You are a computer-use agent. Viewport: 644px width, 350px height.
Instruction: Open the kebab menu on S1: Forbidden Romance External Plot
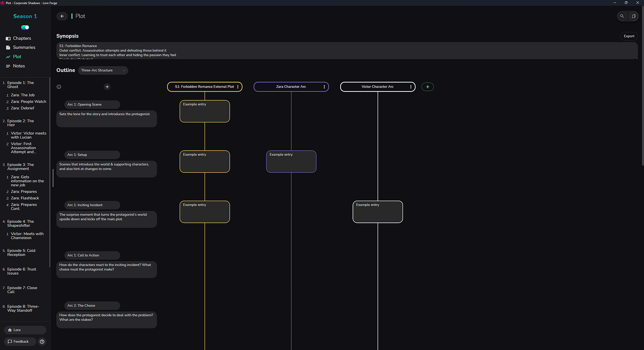tap(238, 87)
